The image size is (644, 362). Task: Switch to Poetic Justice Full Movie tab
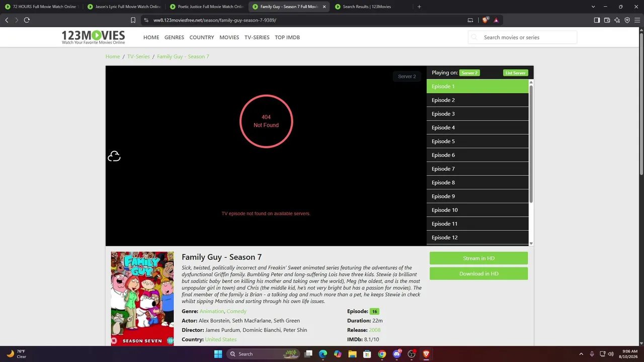(207, 7)
